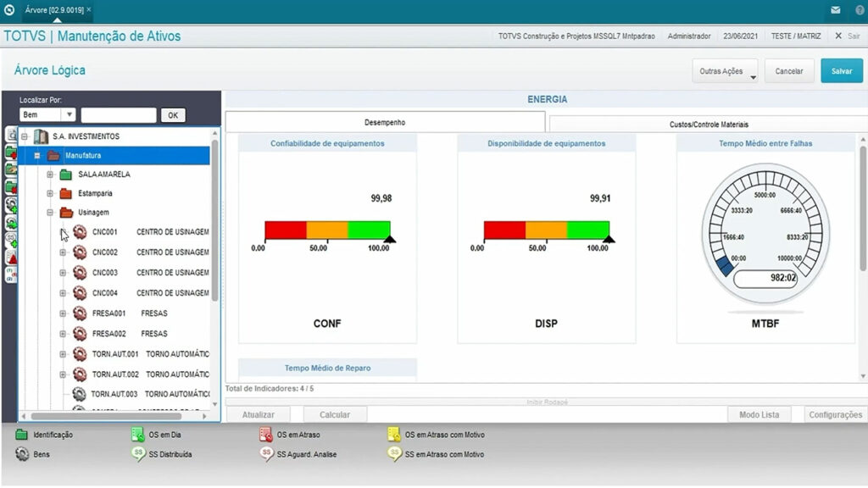This screenshot has width=868, height=488.
Task: Click the Manufatura folder icon
Action: (x=53, y=156)
